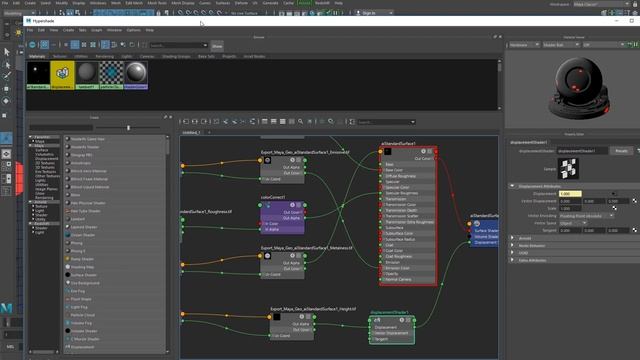Click the icon on Emission file node header

coord(267,160)
